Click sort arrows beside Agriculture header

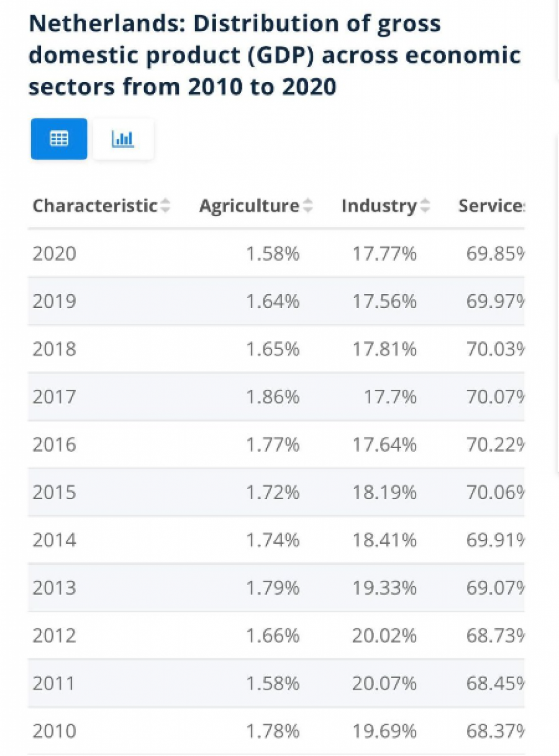307,206
